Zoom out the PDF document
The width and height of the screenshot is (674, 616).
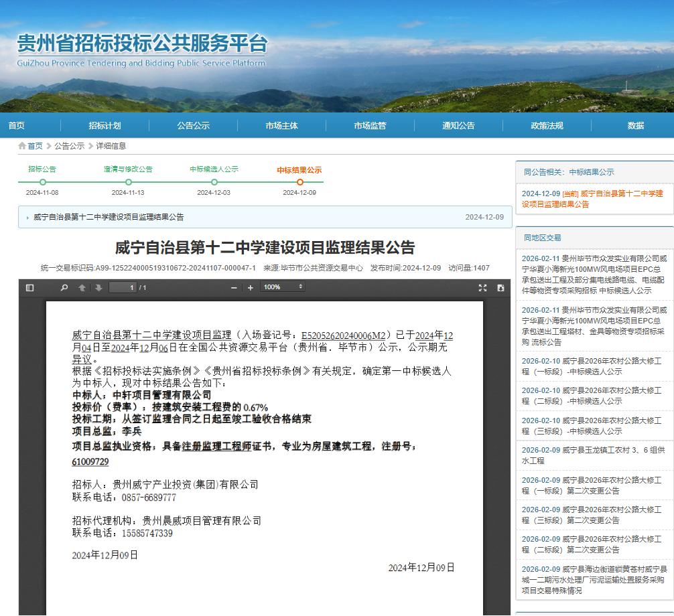tap(234, 288)
